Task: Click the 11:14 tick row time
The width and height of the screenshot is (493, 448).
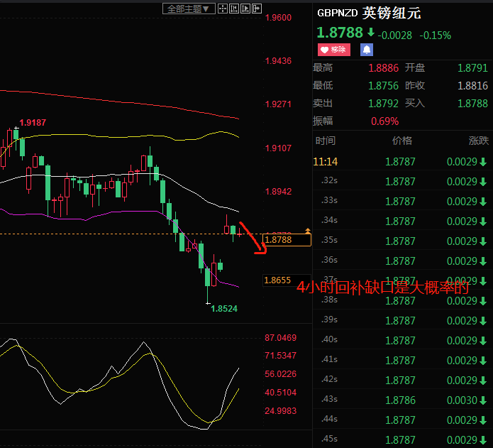Action: [326, 162]
